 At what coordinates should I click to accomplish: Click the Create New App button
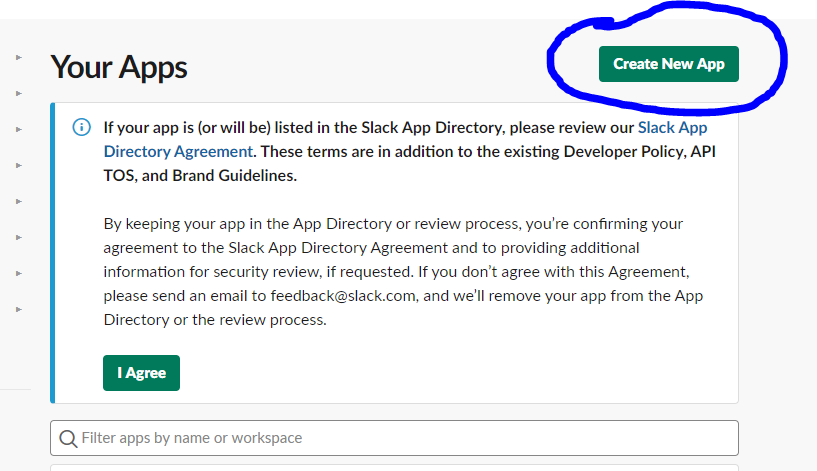669,64
